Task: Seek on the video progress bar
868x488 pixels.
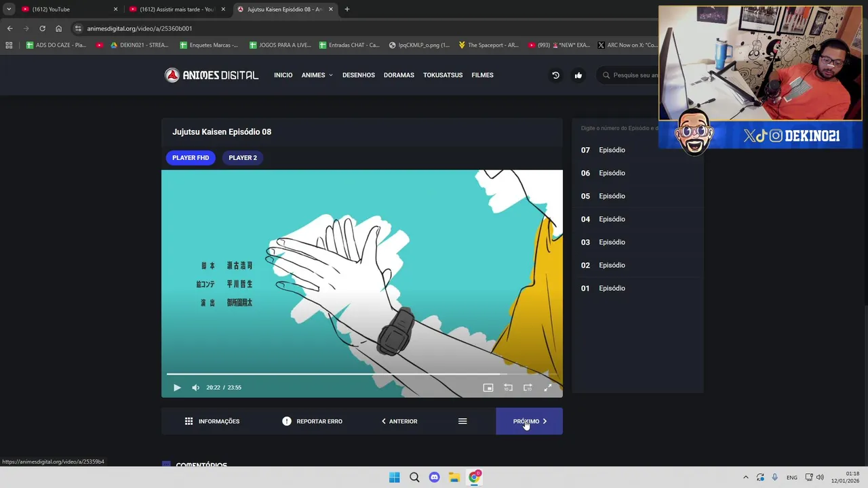Action: [362, 373]
